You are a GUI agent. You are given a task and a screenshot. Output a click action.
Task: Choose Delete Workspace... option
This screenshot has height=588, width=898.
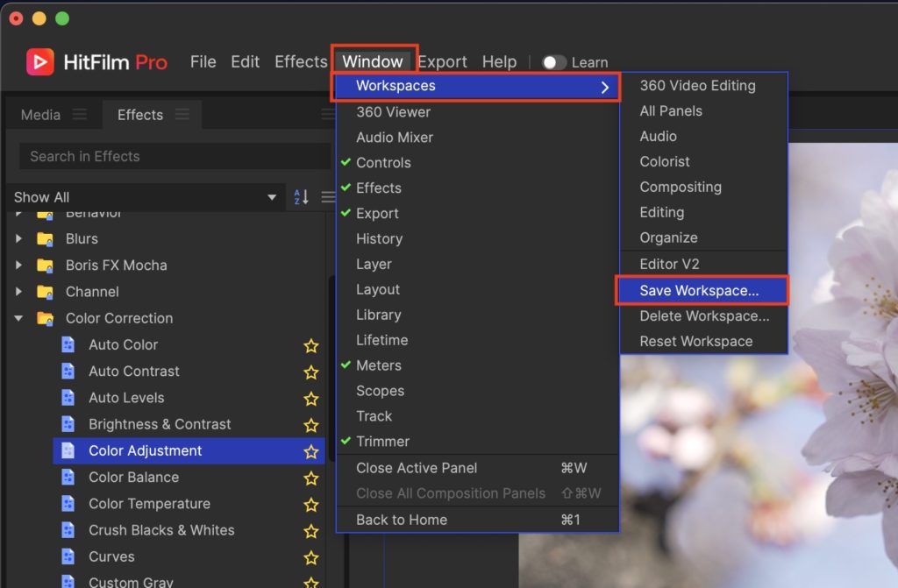tap(704, 316)
